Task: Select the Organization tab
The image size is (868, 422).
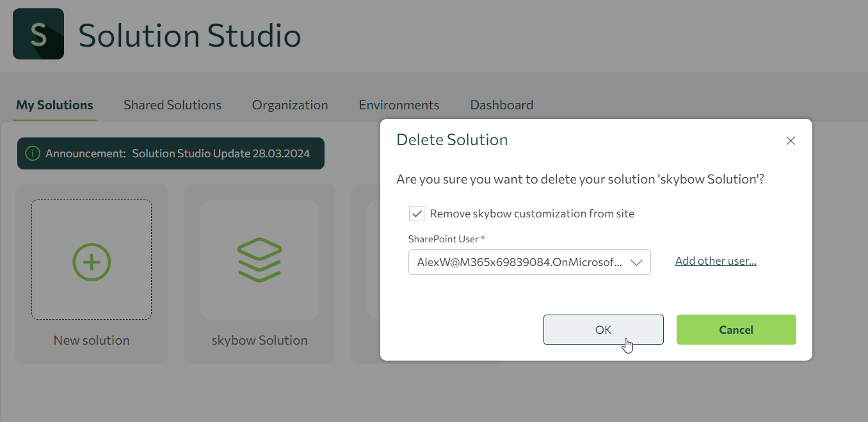Action: 289,104
